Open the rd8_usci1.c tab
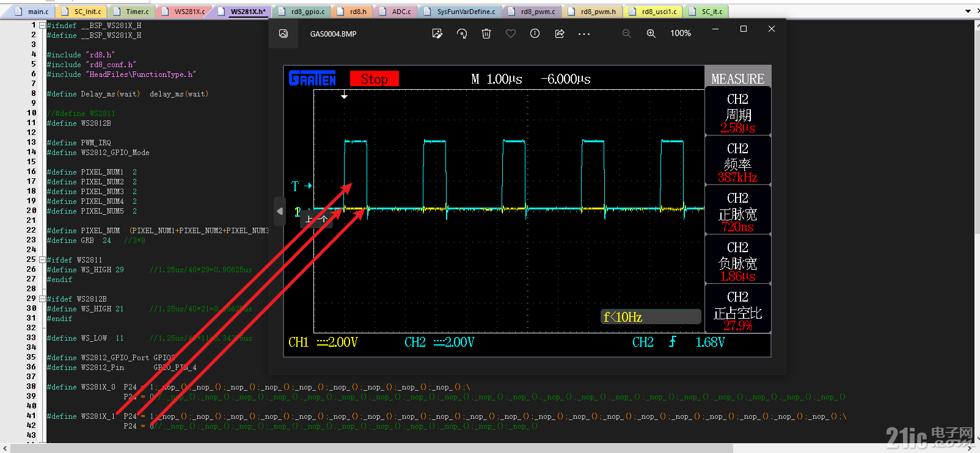This screenshot has width=980, height=453. (653, 12)
